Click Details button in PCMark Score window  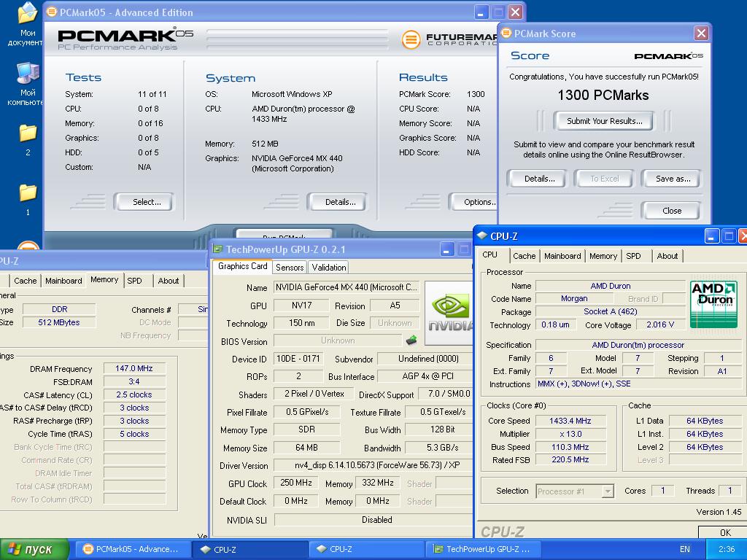(539, 179)
